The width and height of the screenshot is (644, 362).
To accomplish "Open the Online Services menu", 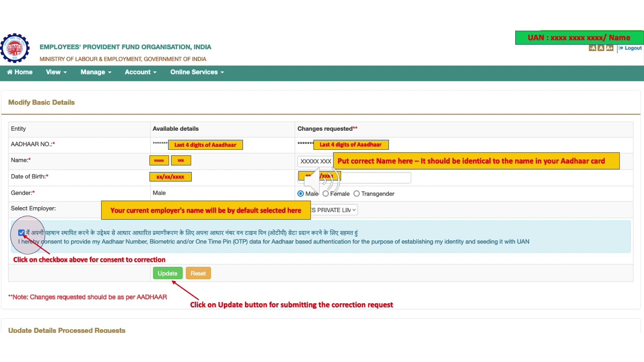I will click(197, 72).
